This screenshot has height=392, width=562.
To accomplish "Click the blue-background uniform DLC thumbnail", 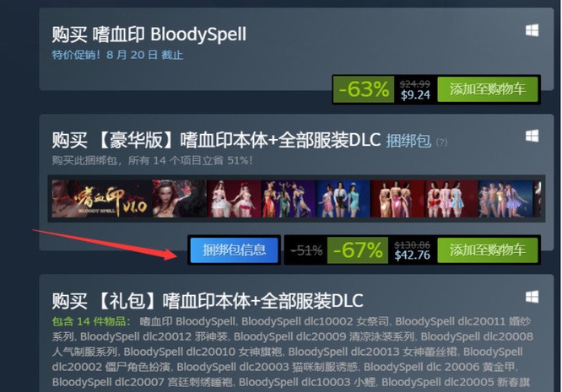I will coord(343,199).
